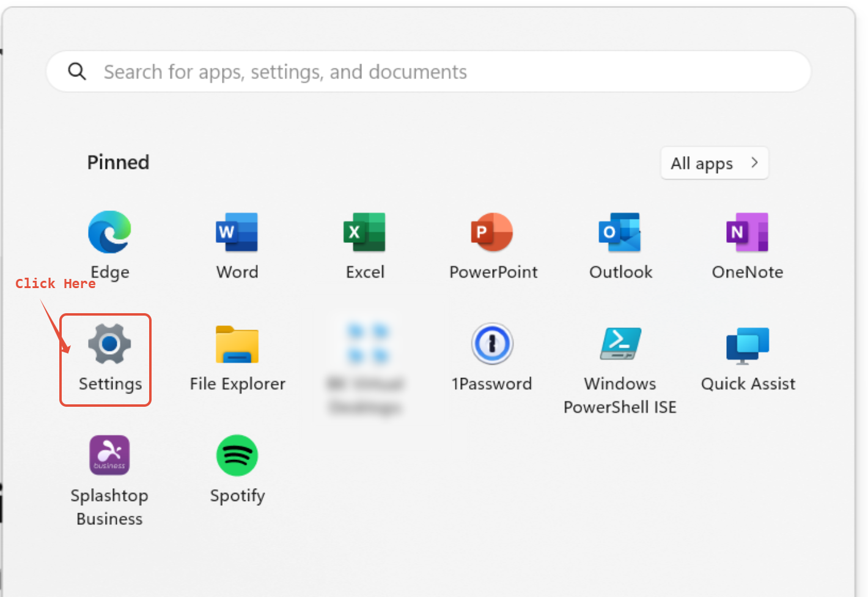Click the Quick Assist monitor icon
The image size is (868, 597).
748,344
